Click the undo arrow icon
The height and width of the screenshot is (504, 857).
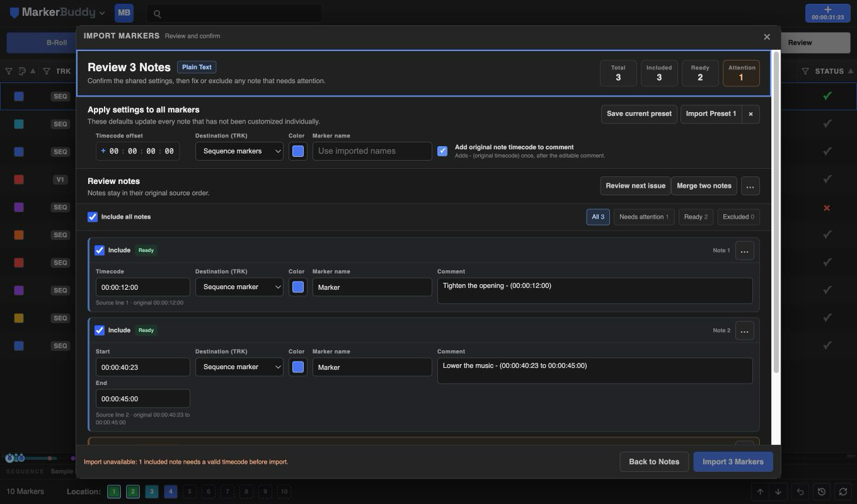(800, 491)
